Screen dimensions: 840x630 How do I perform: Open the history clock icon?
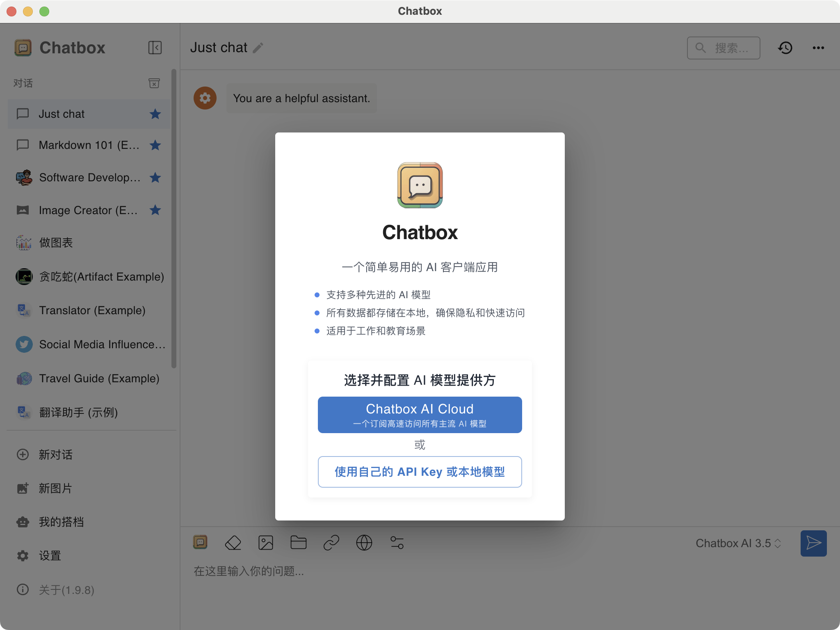pyautogui.click(x=785, y=48)
